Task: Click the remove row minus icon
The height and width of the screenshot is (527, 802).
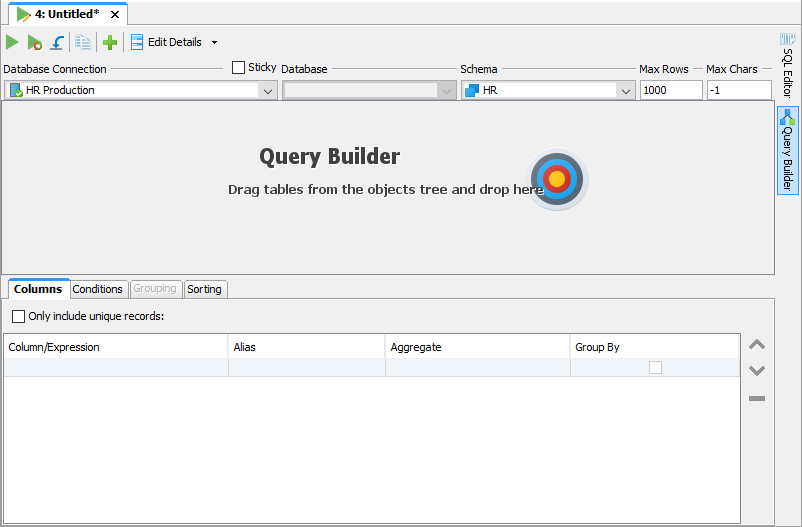Action: coord(757,398)
